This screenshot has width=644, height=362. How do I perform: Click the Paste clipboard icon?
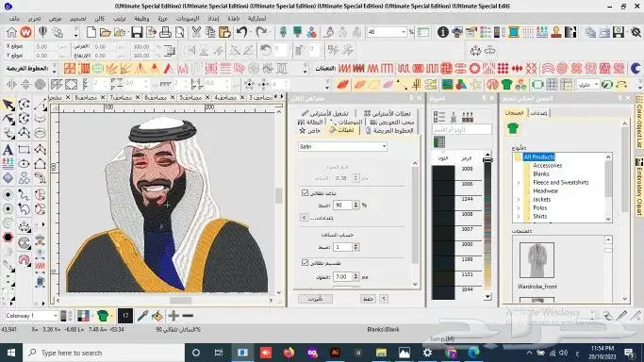tap(224, 32)
